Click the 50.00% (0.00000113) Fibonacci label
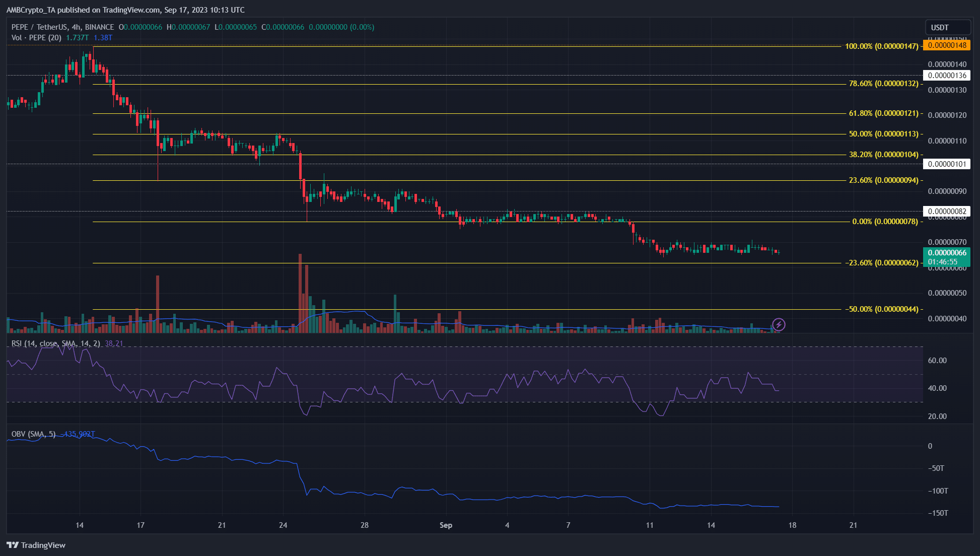The height and width of the screenshot is (556, 980). [883, 134]
